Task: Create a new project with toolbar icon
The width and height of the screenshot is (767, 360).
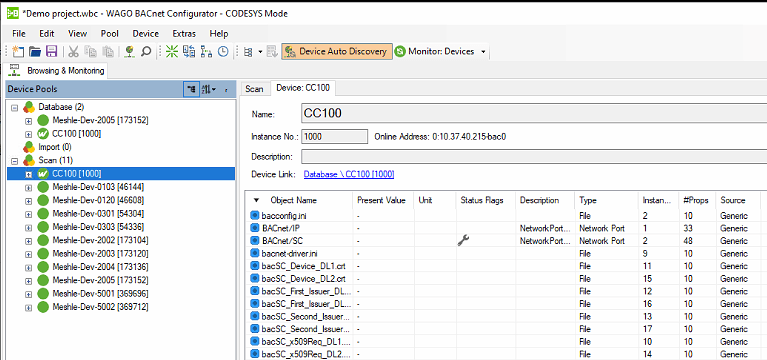Action: pyautogui.click(x=18, y=51)
